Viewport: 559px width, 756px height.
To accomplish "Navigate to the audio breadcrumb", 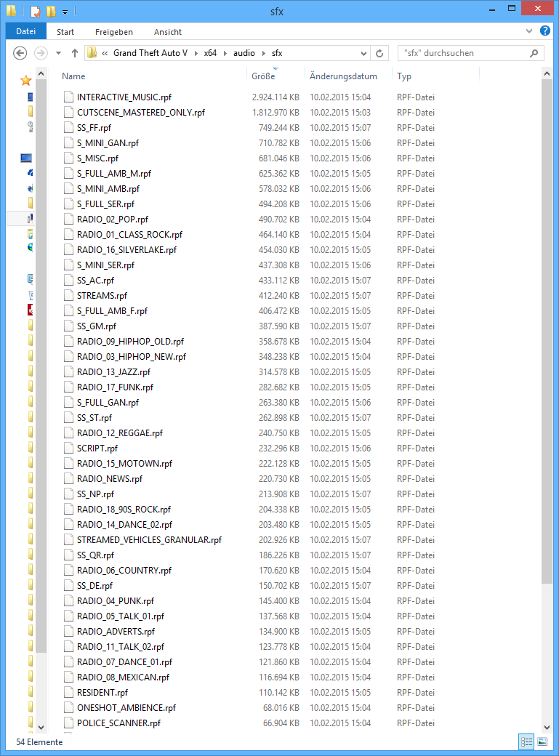I will (x=244, y=53).
